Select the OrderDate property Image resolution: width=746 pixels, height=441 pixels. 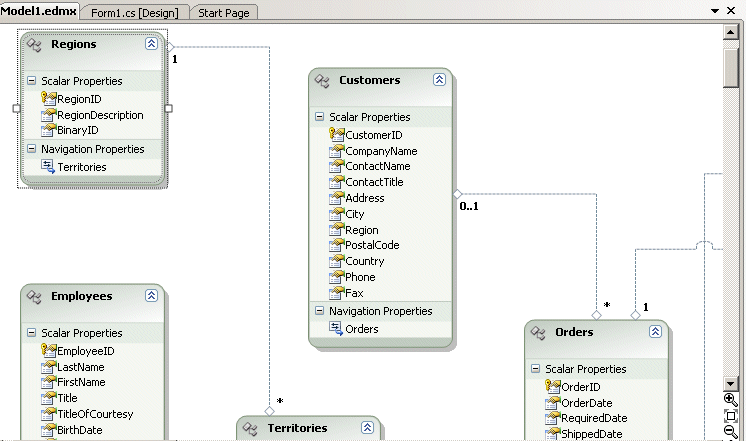point(587,403)
